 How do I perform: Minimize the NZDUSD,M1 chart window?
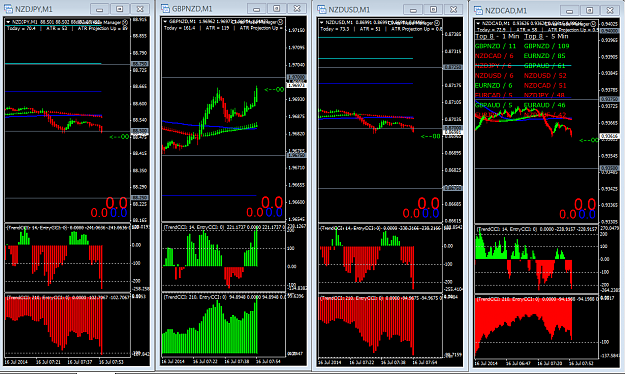tap(413, 10)
